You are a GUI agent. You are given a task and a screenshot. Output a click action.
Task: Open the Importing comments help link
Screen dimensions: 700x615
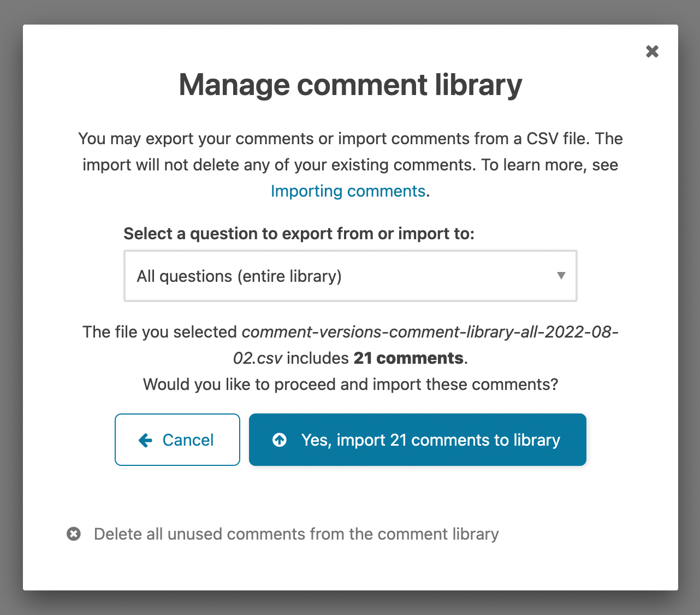pyautogui.click(x=348, y=191)
